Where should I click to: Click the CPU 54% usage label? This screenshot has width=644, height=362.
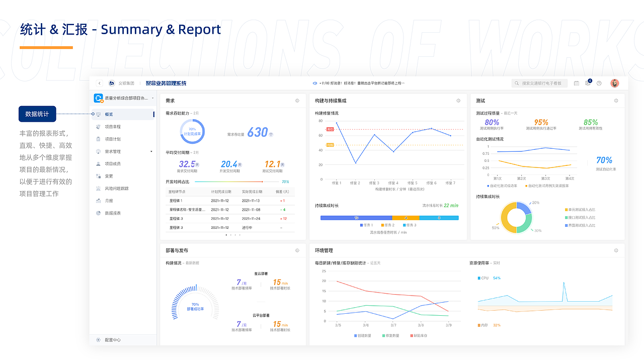489,278
